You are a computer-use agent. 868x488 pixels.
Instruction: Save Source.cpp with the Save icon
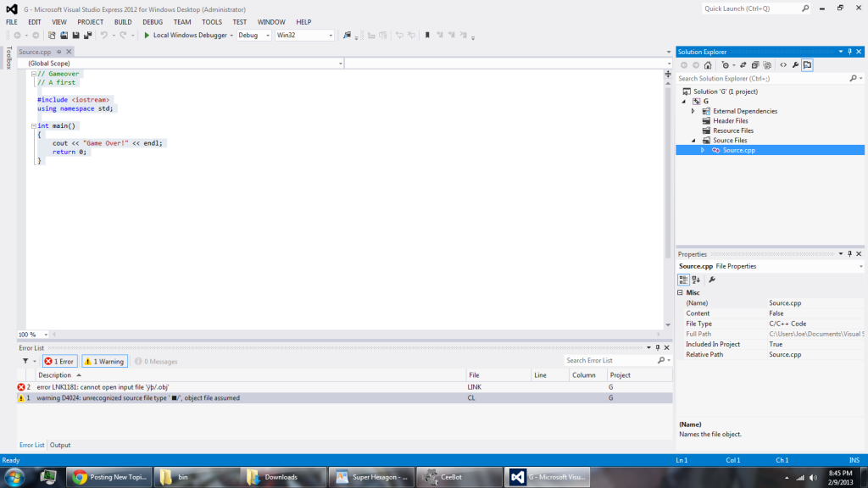[75, 35]
